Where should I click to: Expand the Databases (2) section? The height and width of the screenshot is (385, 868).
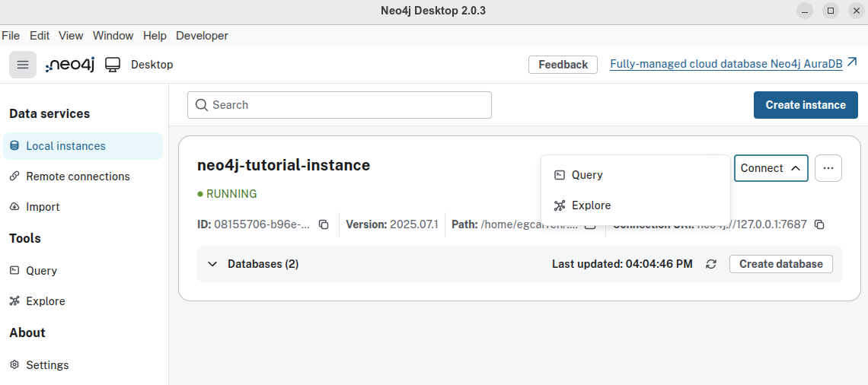[x=212, y=264]
